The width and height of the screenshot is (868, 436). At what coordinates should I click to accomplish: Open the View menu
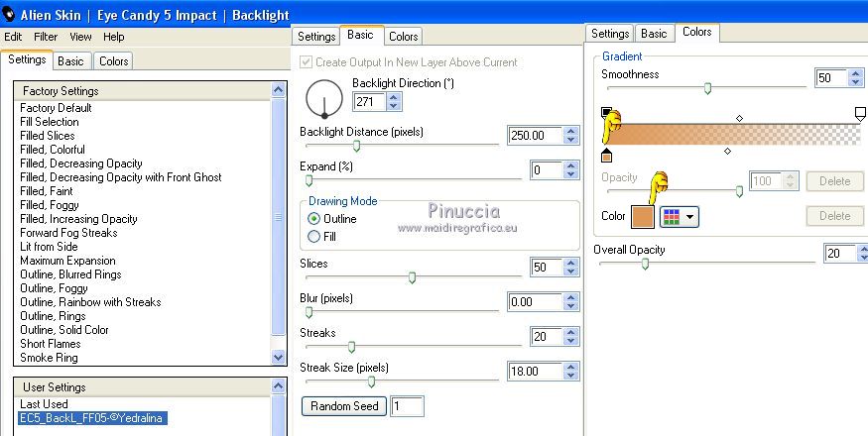(x=80, y=37)
